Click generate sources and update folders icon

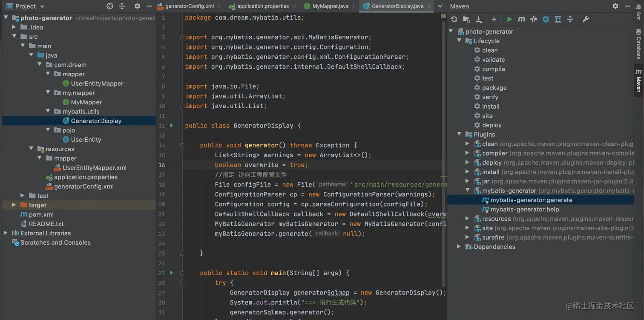pos(466,19)
